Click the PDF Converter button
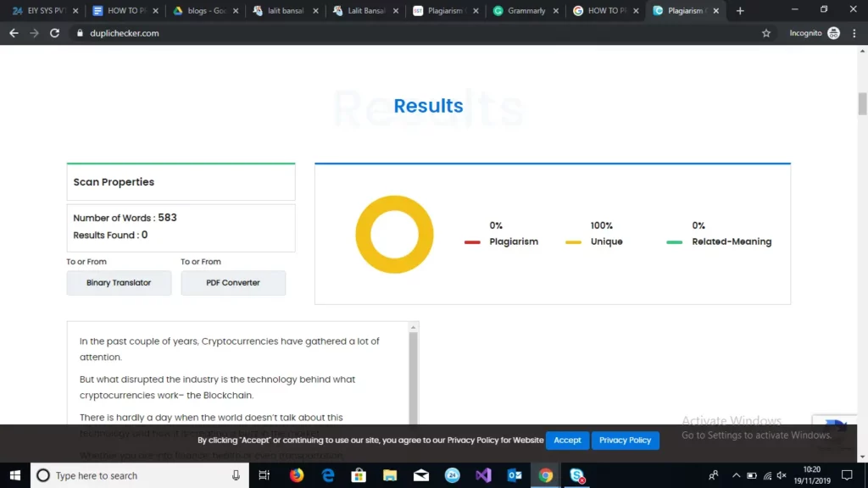The image size is (868, 488). click(233, 283)
